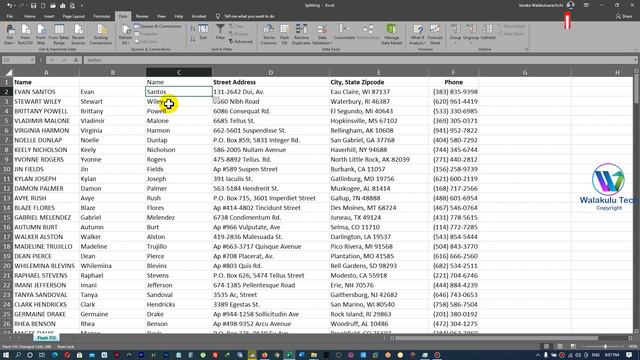Switch to Page Layout view in status bar

(x=560, y=346)
